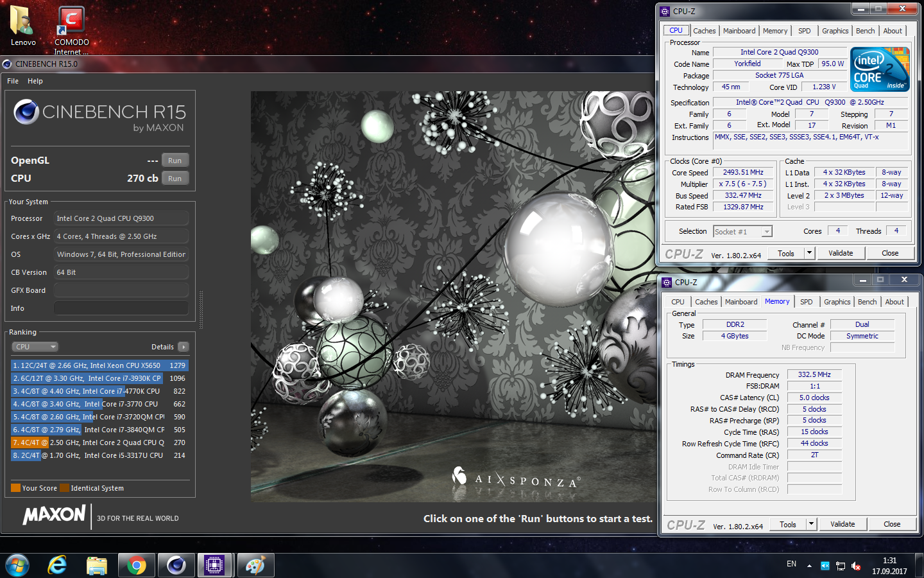924x578 pixels.
Task: Run the CPU benchmark
Action: (x=175, y=179)
